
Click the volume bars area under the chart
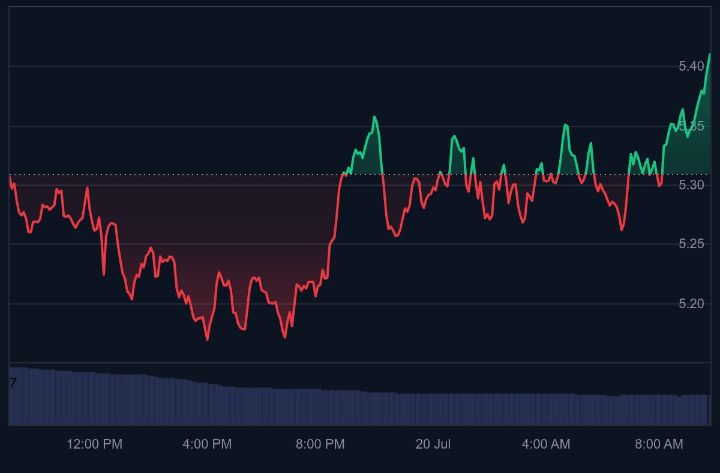click(360, 395)
